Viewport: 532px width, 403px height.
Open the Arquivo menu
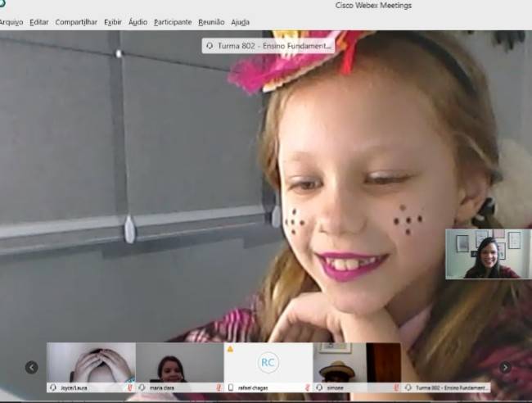[11, 22]
